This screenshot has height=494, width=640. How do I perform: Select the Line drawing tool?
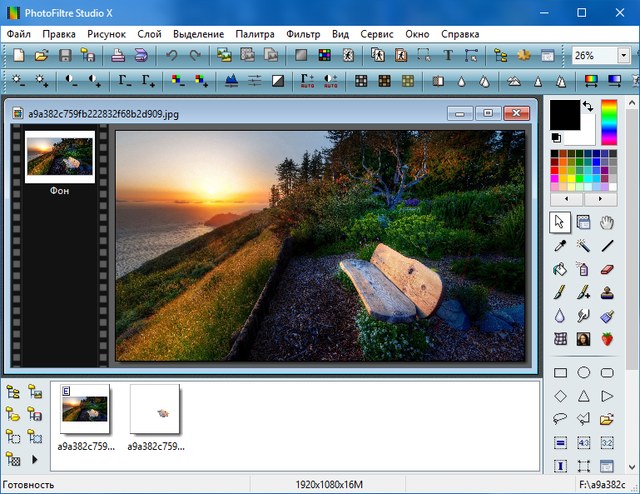(607, 245)
